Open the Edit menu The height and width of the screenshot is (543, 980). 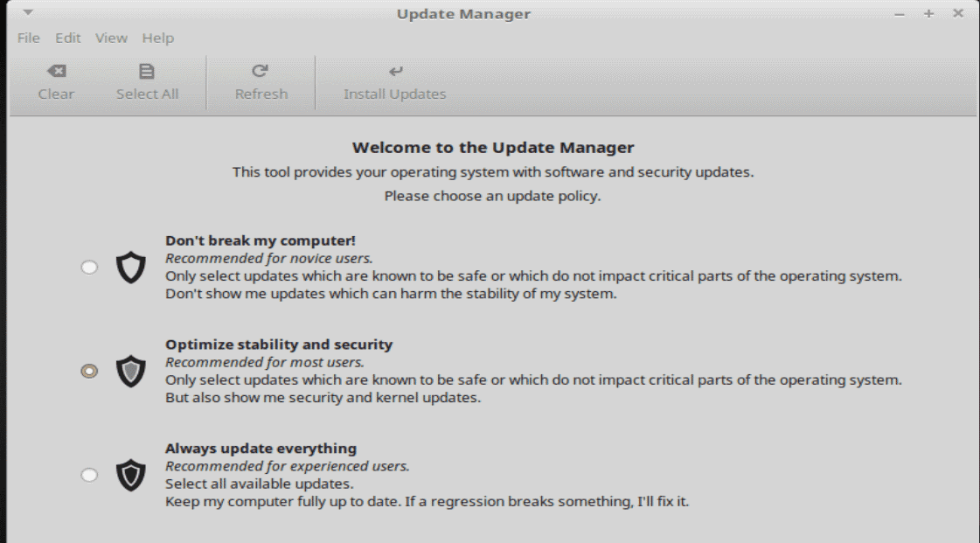pos(67,38)
